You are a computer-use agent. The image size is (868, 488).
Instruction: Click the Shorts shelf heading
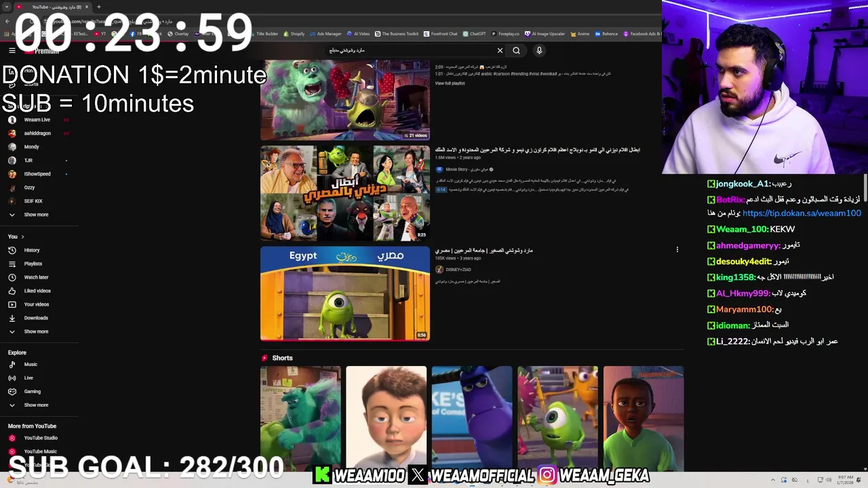pos(282,358)
